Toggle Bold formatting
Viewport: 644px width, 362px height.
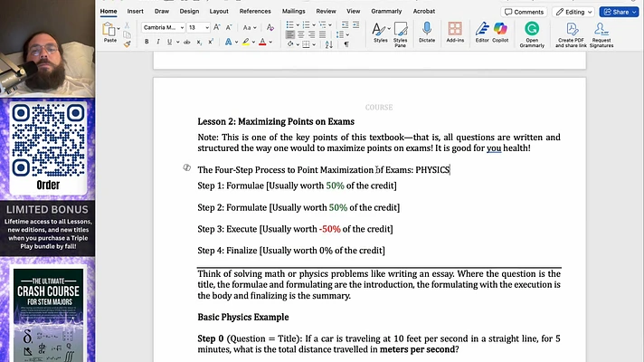pyautogui.click(x=147, y=42)
